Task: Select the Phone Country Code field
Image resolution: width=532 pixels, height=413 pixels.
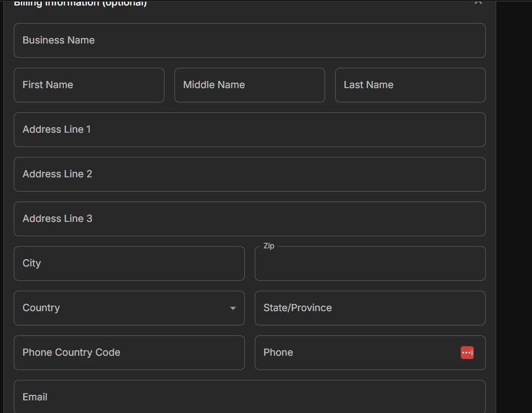Action: (x=129, y=352)
